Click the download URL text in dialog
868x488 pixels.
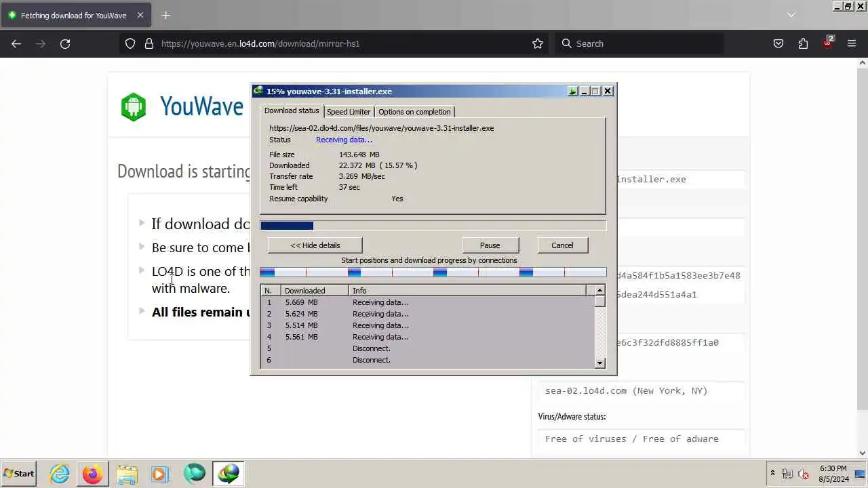[x=381, y=128]
